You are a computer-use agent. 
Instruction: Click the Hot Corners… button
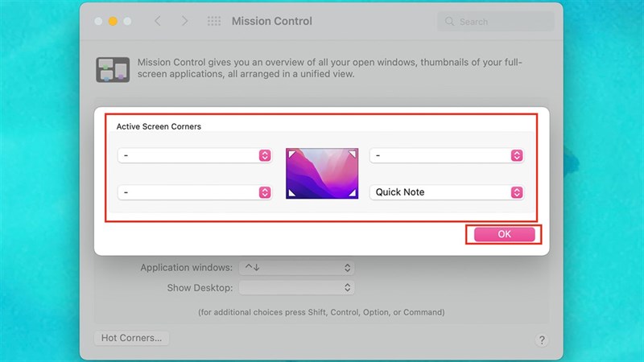132,338
